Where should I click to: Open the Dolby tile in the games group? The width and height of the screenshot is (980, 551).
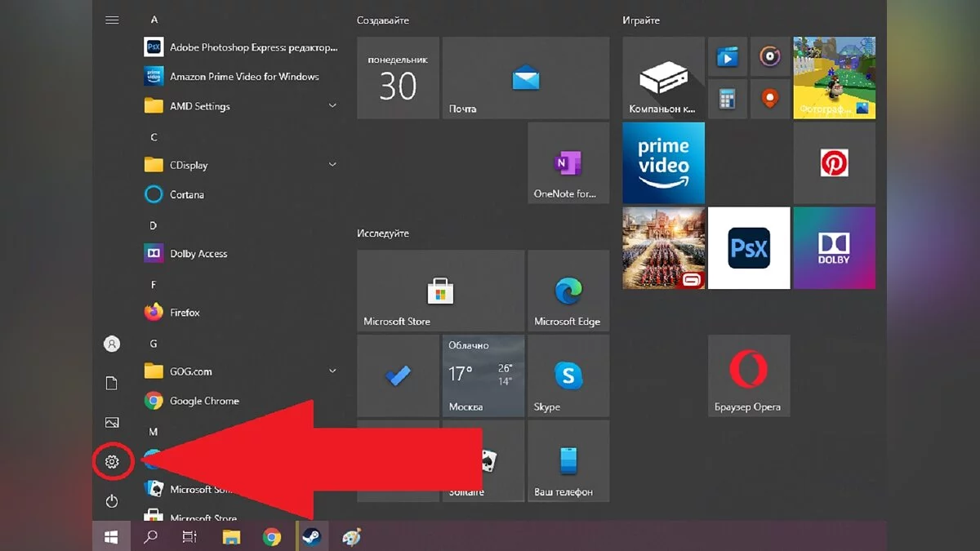834,248
